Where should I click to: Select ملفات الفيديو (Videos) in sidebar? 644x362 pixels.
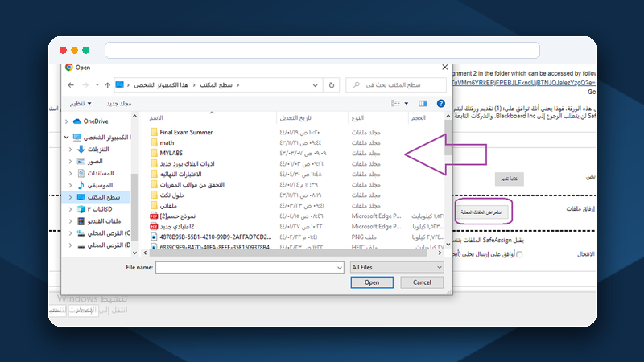[x=104, y=220]
